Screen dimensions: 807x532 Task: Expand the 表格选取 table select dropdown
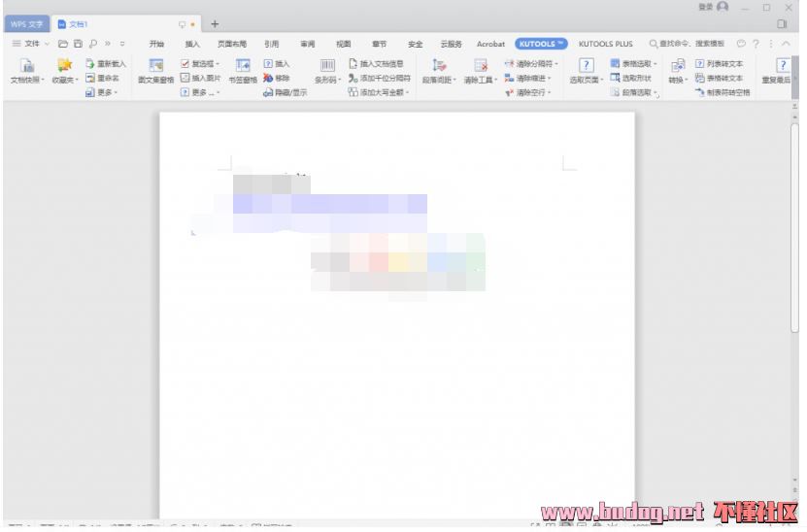633,64
